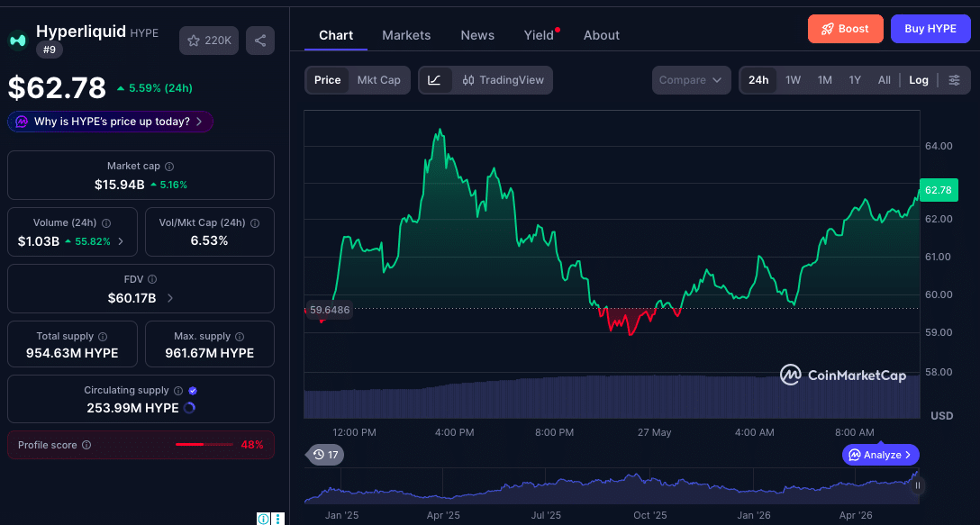980x525 pixels.
Task: Click the Profile score 48% bar
Action: point(205,444)
